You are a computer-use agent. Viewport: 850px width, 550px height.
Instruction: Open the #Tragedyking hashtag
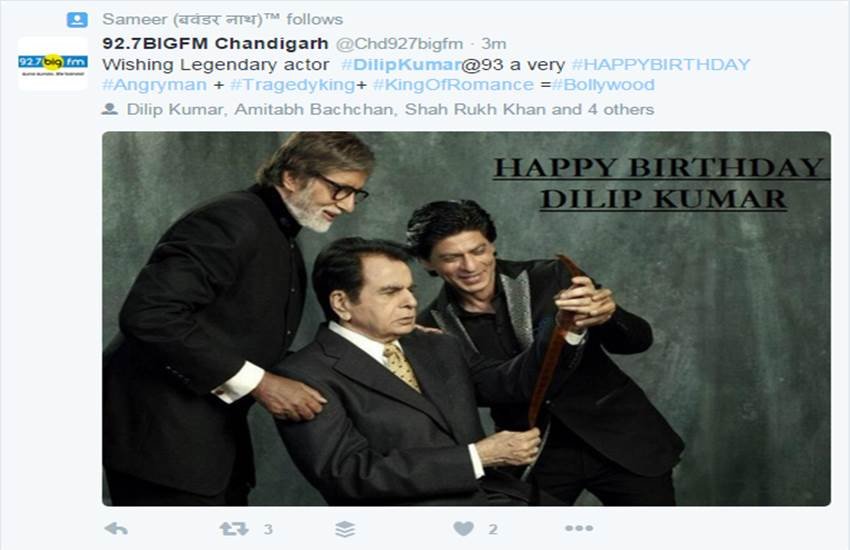click(x=293, y=85)
